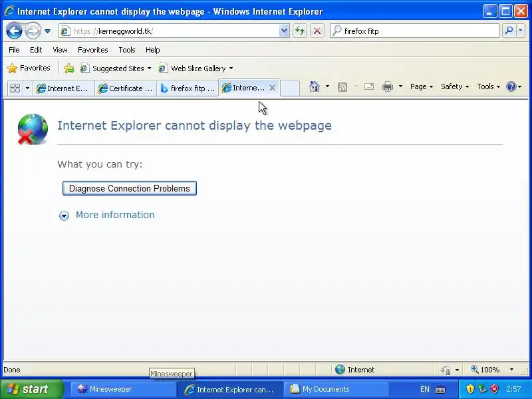Open Web Slice Gallery link
Image resolution: width=532 pixels, height=399 pixels.
point(195,68)
